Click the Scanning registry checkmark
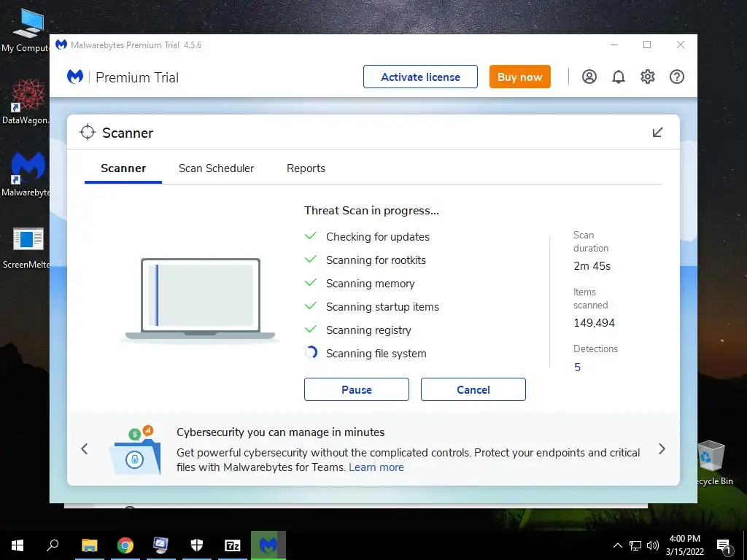 (311, 329)
